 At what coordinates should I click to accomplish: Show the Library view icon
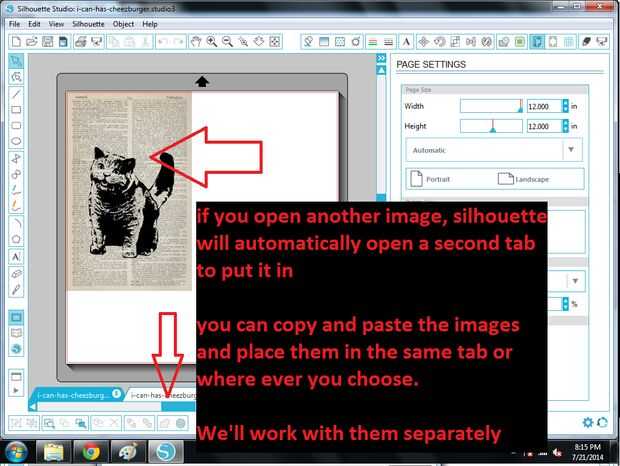pos(16,333)
